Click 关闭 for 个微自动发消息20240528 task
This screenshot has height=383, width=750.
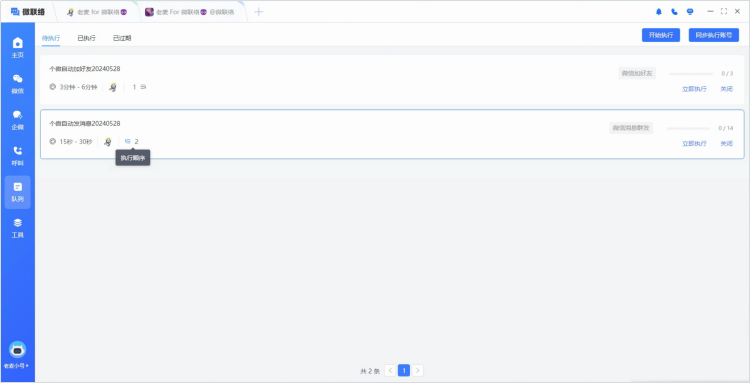point(727,143)
